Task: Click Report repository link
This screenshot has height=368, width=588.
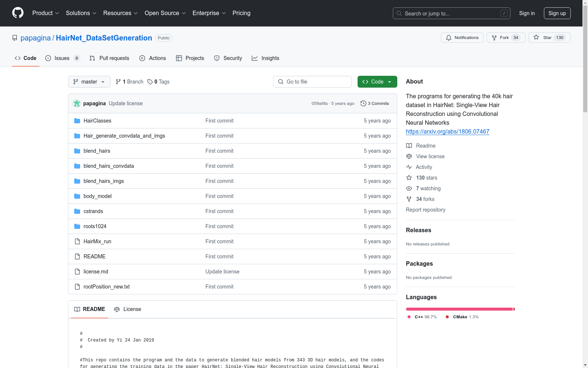Action: point(426,210)
